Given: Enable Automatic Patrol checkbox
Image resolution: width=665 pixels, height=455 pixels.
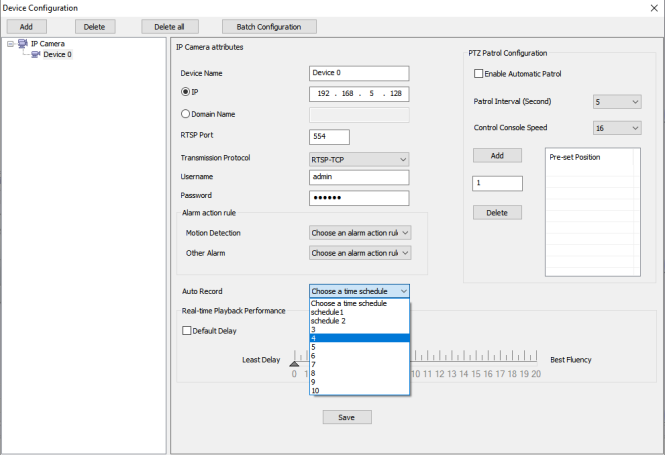Looking at the screenshot, I should [478, 74].
